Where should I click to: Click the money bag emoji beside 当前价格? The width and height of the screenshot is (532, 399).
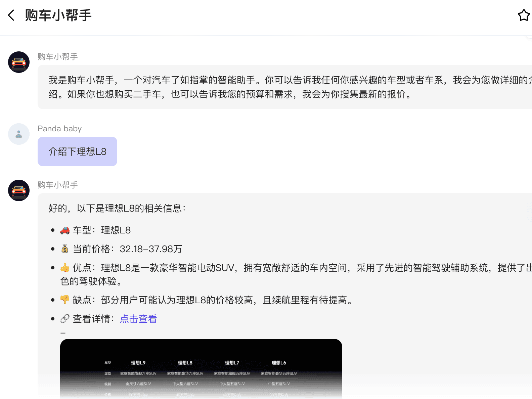[x=65, y=249]
